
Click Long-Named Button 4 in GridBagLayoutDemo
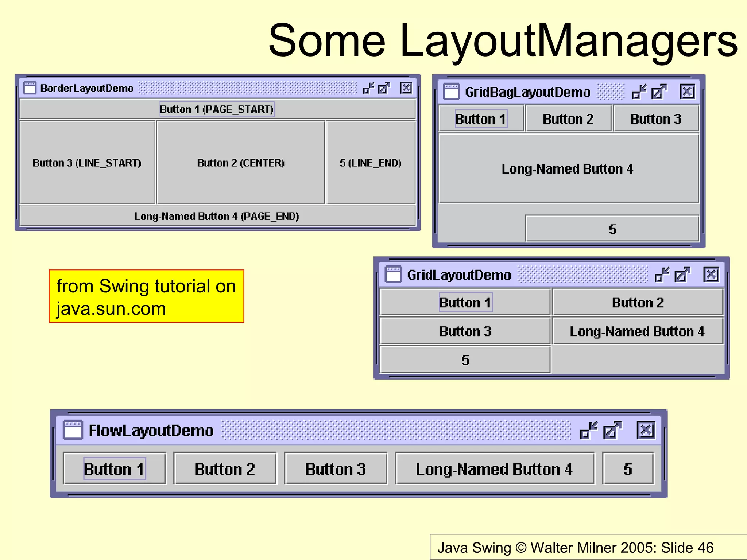pos(569,168)
